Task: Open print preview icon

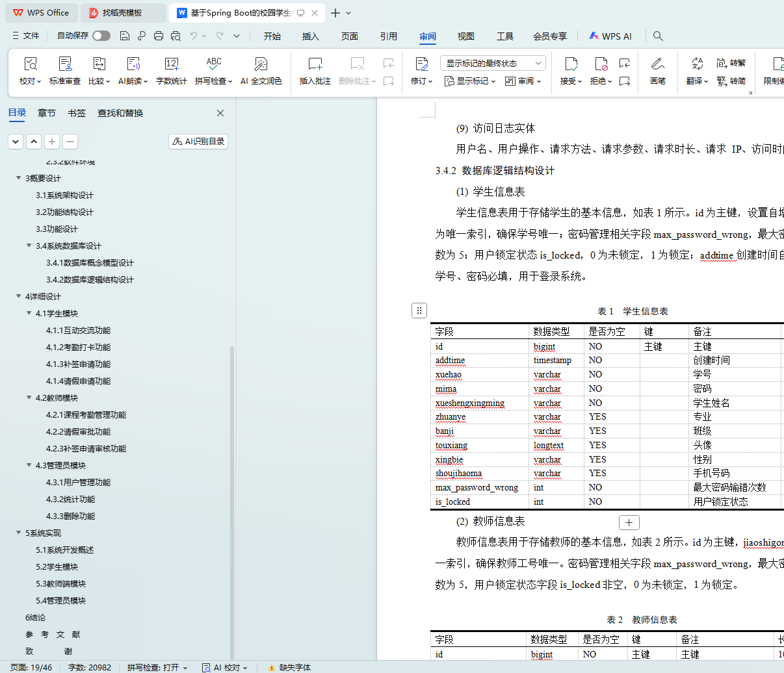Action: click(x=176, y=36)
